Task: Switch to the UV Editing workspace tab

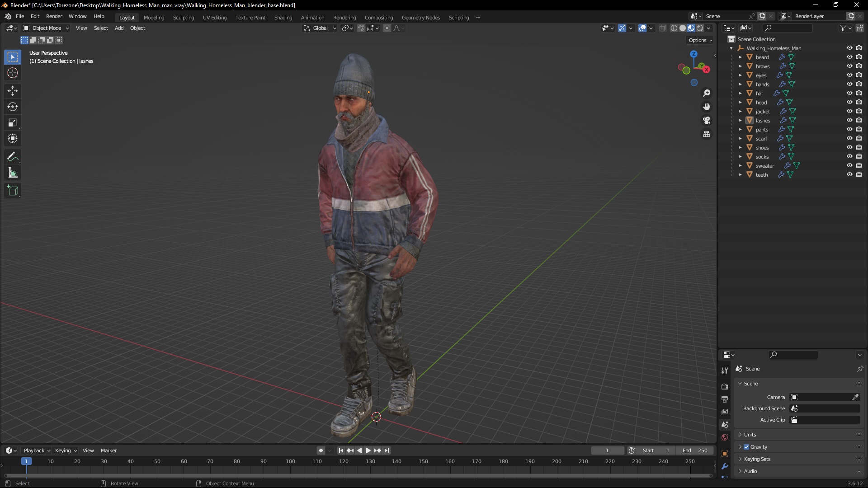Action: (x=215, y=18)
